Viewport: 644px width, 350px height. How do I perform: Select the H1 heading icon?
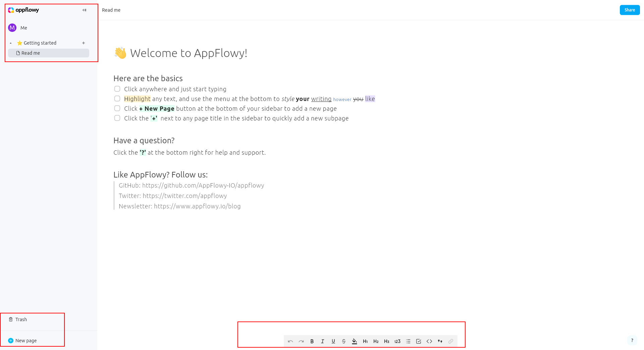click(365, 341)
